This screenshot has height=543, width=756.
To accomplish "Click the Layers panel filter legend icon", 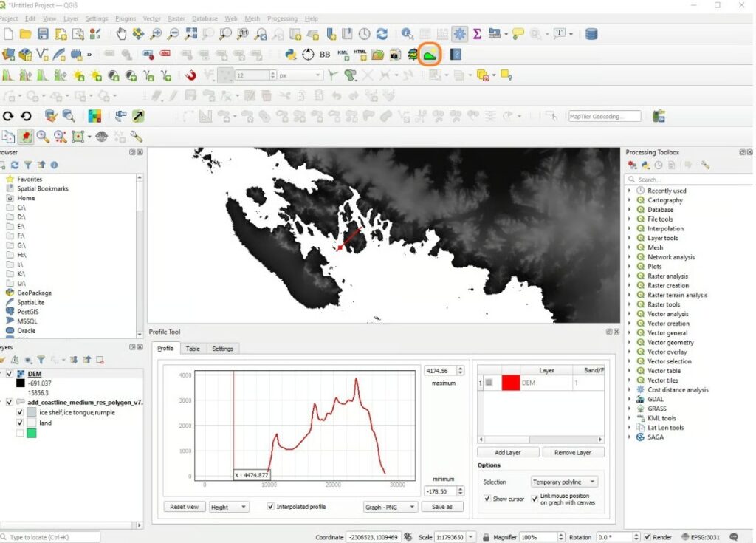I will coord(41,360).
